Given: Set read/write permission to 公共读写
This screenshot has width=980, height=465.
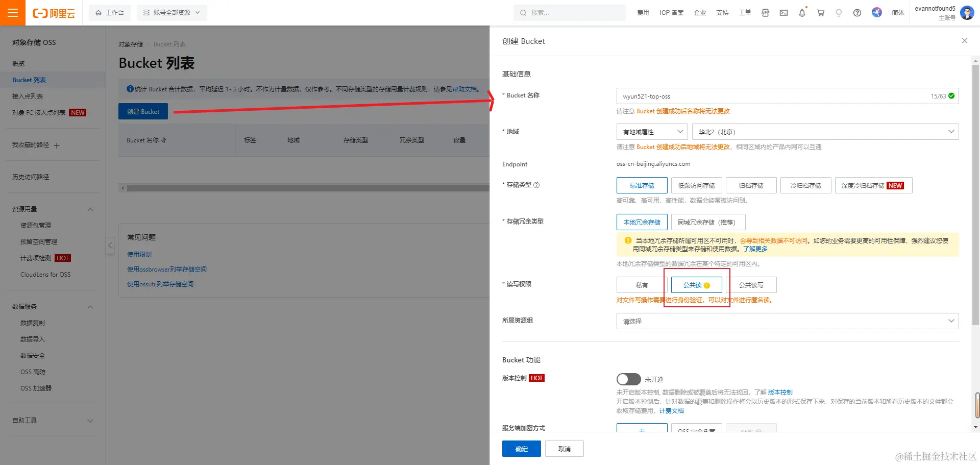Looking at the screenshot, I should point(751,285).
